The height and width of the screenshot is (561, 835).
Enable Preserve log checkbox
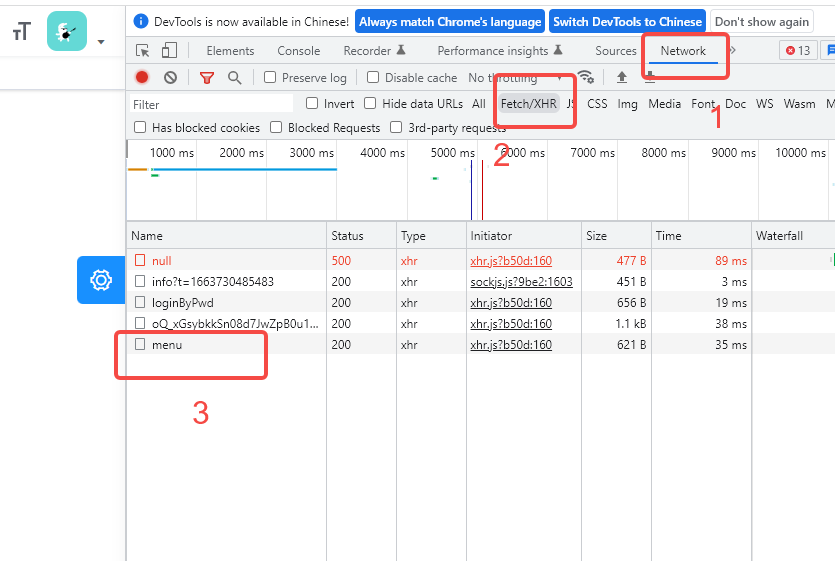[x=270, y=77]
